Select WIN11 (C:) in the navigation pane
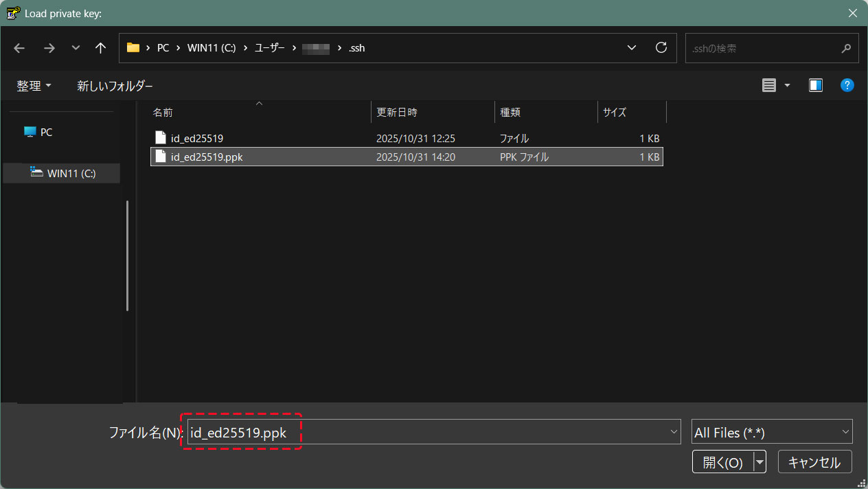 pyautogui.click(x=71, y=173)
